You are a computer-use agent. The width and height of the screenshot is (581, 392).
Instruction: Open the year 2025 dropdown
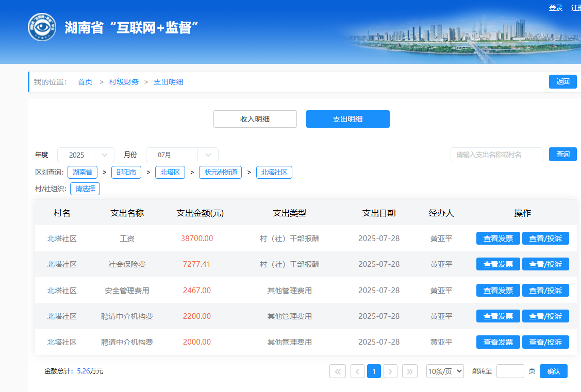point(86,155)
